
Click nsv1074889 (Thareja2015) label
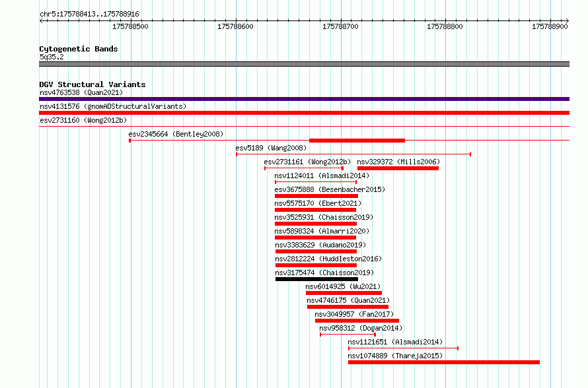click(x=395, y=356)
